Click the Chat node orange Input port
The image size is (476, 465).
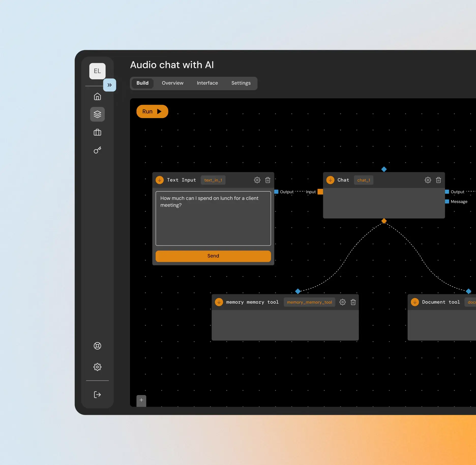point(320,192)
